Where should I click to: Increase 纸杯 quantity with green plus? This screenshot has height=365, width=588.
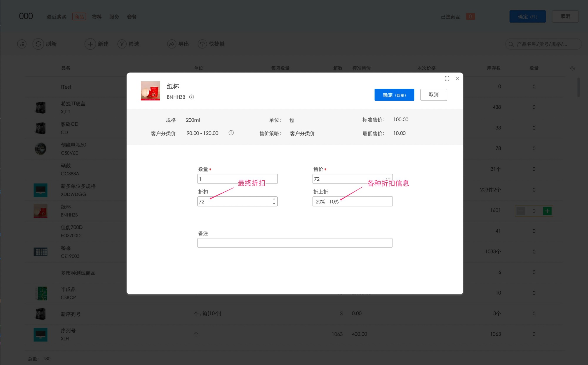point(547,211)
